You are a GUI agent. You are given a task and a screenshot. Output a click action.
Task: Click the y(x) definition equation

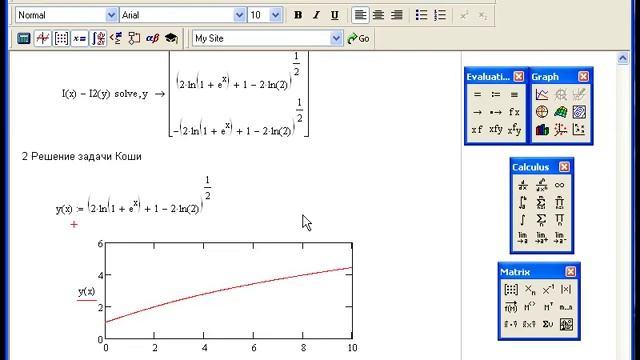point(134,196)
